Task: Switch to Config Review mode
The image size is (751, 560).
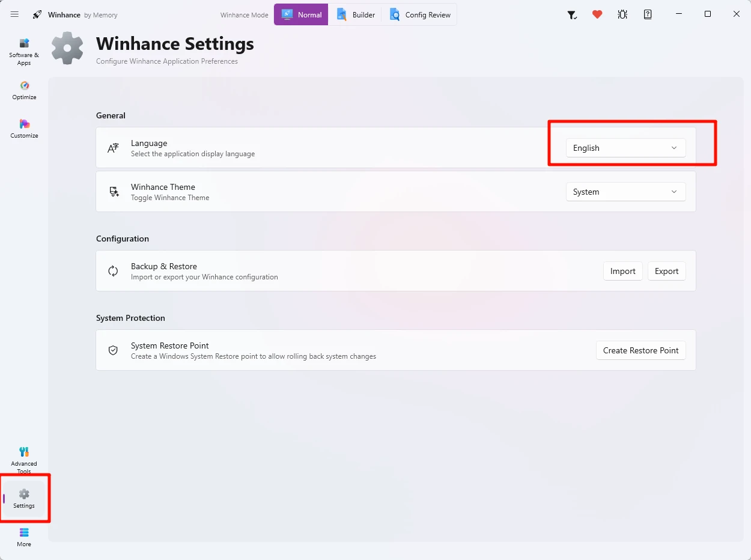Action: pos(420,14)
